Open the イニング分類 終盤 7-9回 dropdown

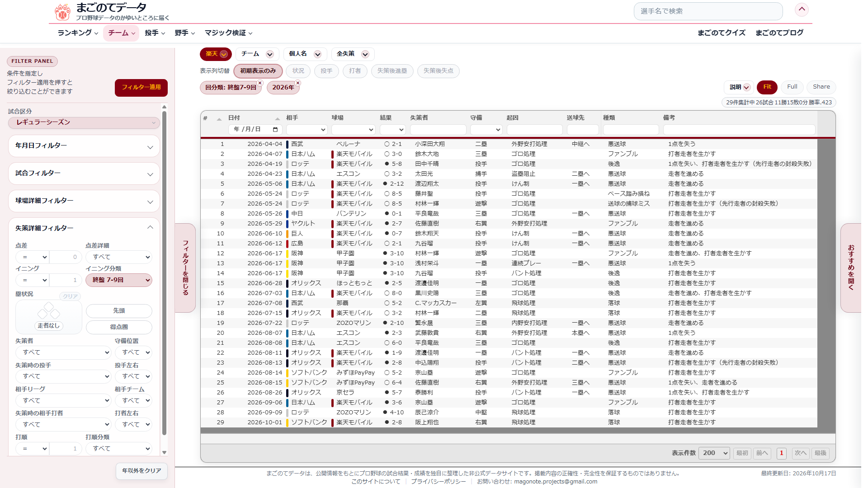click(x=119, y=280)
